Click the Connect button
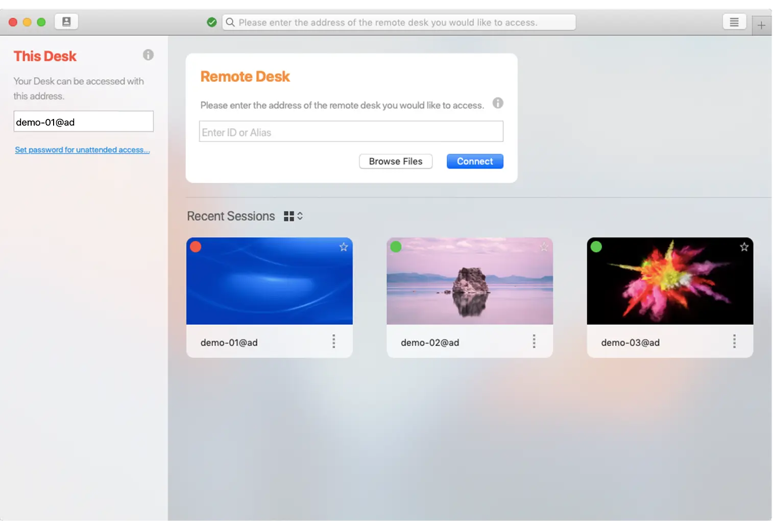Viewport: 773px width, 532px height. click(475, 161)
